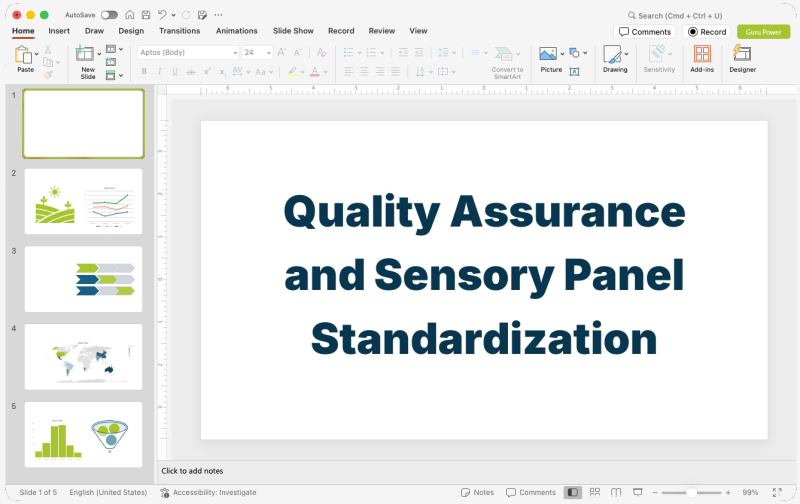The image size is (800, 504).
Task: Open the Sensitivity menu
Action: tap(659, 59)
